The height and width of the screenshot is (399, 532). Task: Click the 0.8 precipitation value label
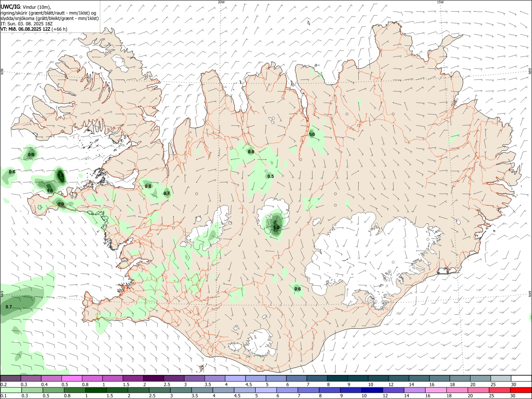251,152
